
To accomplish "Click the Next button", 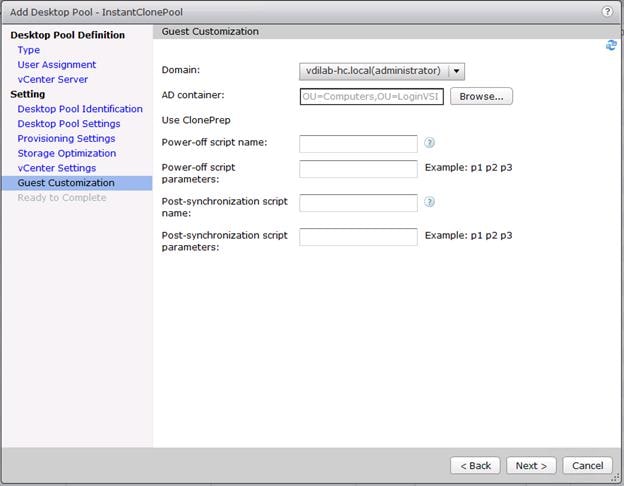I will [x=531, y=465].
